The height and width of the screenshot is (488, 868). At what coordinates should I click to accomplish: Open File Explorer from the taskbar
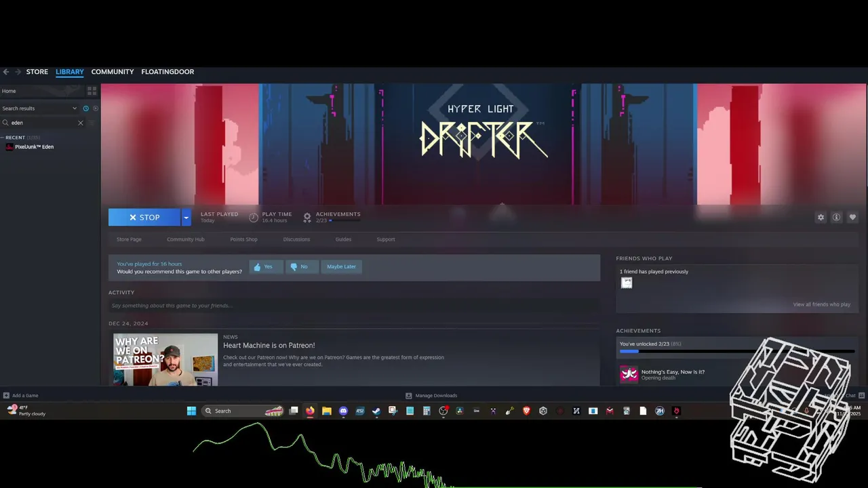click(x=327, y=411)
